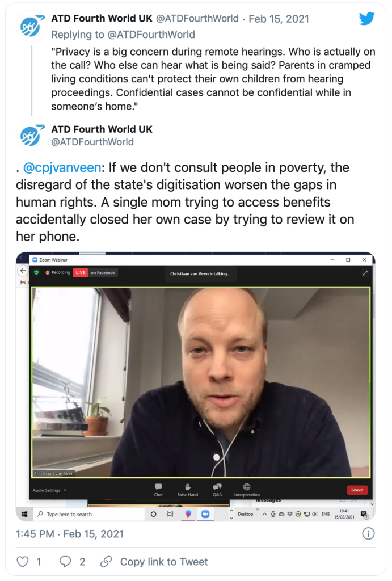
Task: Click the browser back arrow button
Action: pos(23,271)
